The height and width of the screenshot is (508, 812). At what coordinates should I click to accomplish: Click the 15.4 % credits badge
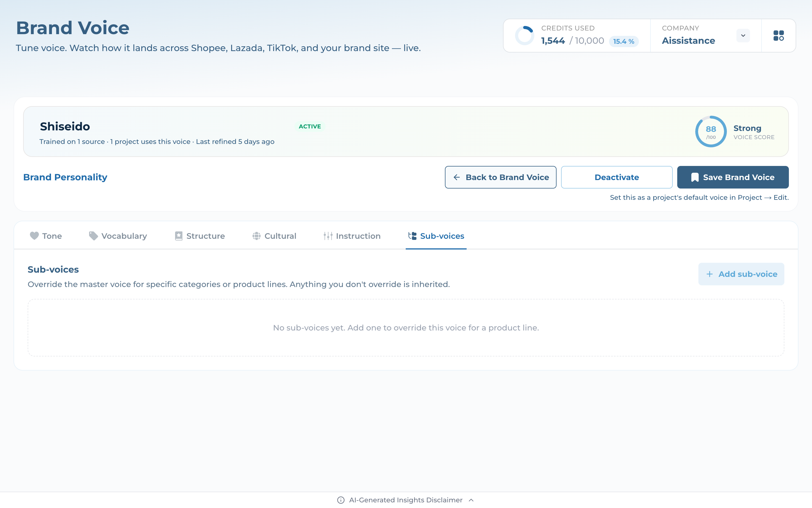click(x=623, y=41)
